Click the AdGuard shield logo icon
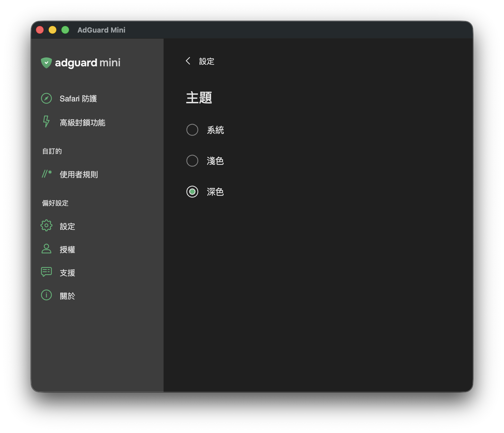The image size is (504, 433). click(x=46, y=63)
